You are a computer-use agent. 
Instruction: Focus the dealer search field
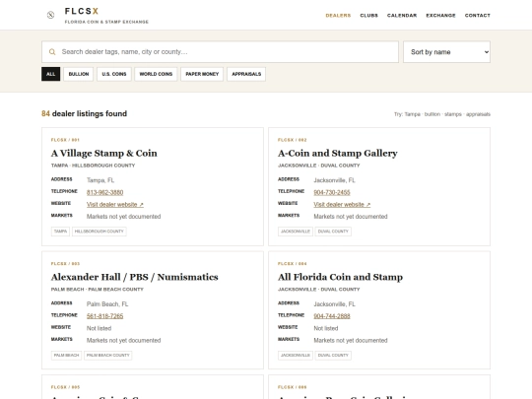(x=220, y=52)
